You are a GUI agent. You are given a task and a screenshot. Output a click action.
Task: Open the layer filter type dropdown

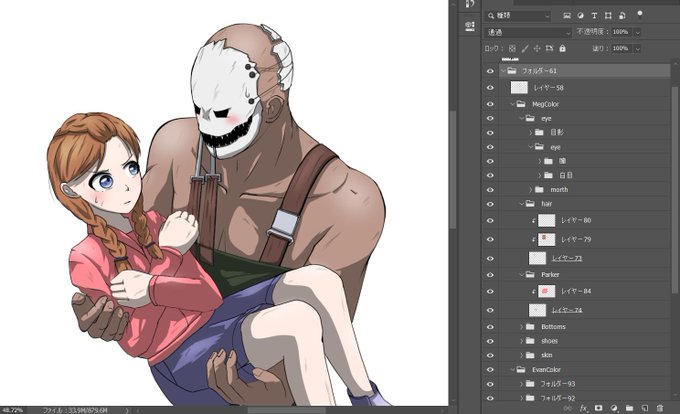518,16
